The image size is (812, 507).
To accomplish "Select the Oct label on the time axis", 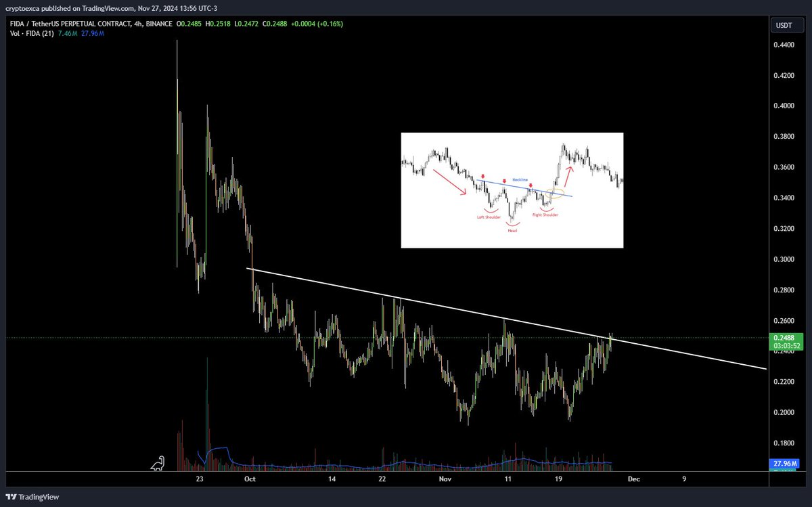I will [x=249, y=479].
